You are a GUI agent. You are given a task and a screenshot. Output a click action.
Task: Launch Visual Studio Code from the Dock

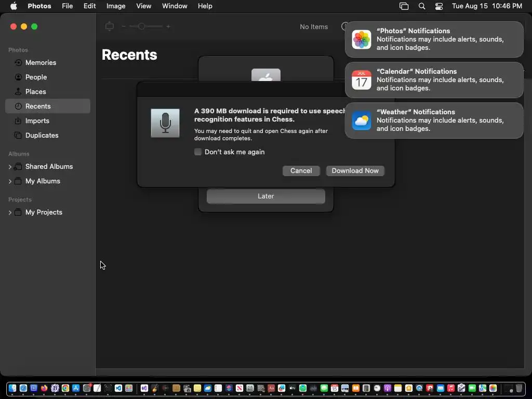click(x=118, y=388)
